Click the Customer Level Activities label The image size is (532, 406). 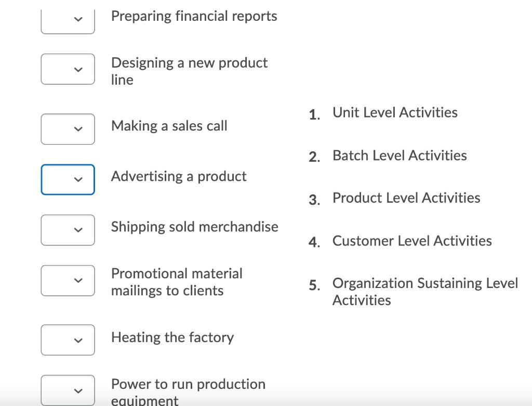pyautogui.click(x=412, y=241)
